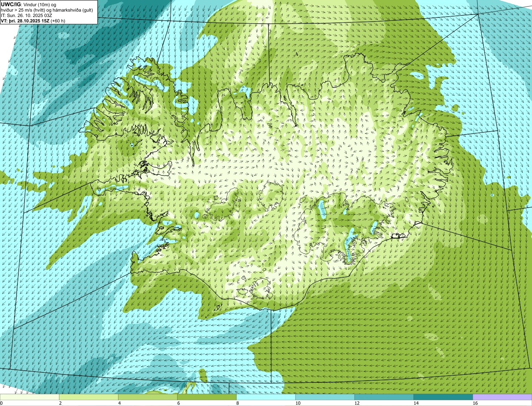
Task: Click the '14' scale label
Action: coord(416,403)
